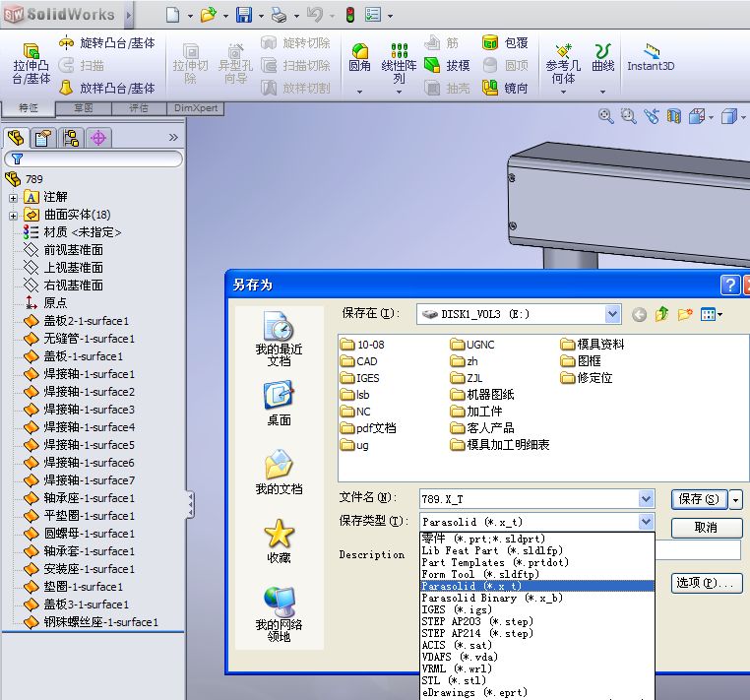
Task: Open the PropertyManager tab
Action: coord(43,138)
